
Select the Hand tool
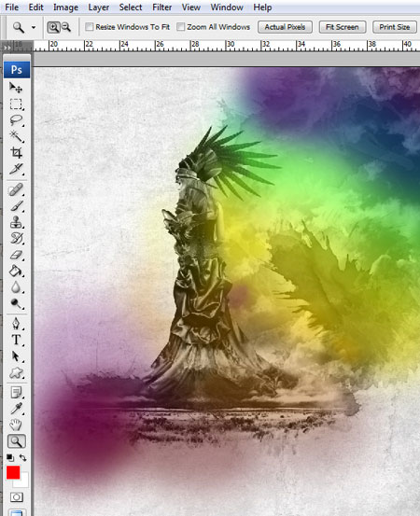pos(16,425)
